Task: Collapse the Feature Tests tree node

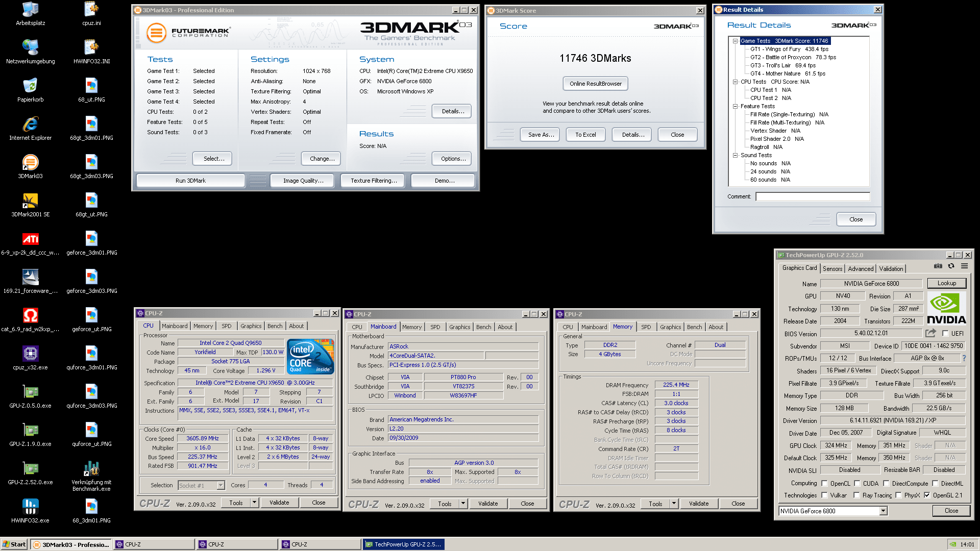Action: click(x=736, y=106)
